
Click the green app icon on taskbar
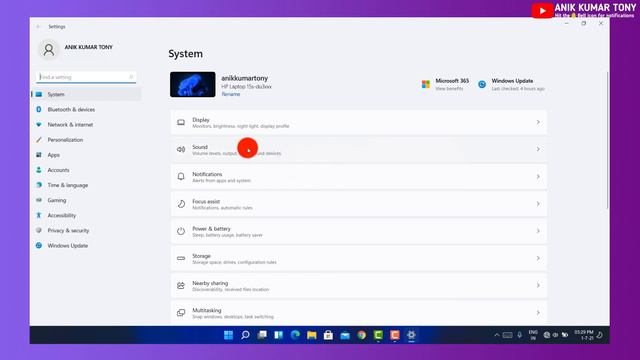tap(378, 335)
